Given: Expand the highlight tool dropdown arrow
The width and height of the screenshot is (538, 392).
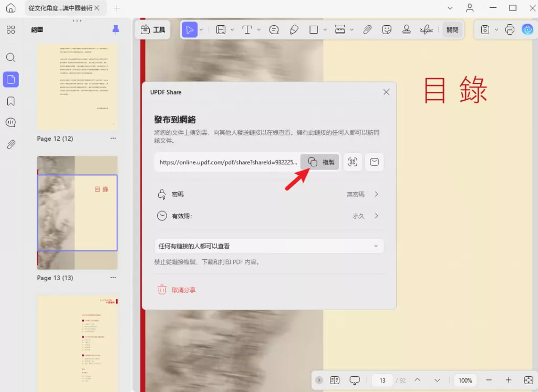Looking at the screenshot, I should (x=232, y=30).
